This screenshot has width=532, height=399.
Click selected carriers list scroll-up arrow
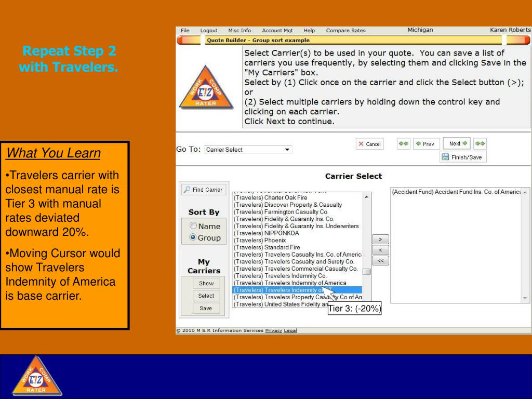point(525,192)
